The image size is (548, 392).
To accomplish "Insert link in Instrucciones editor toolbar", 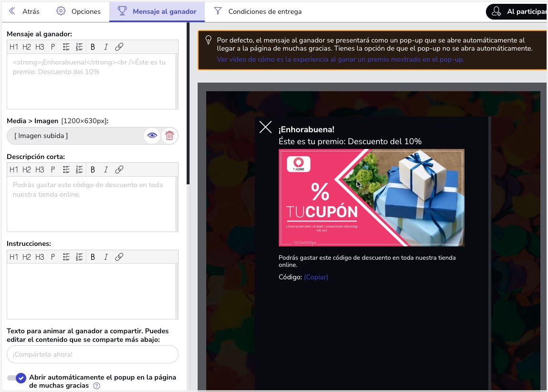I will click(x=119, y=257).
